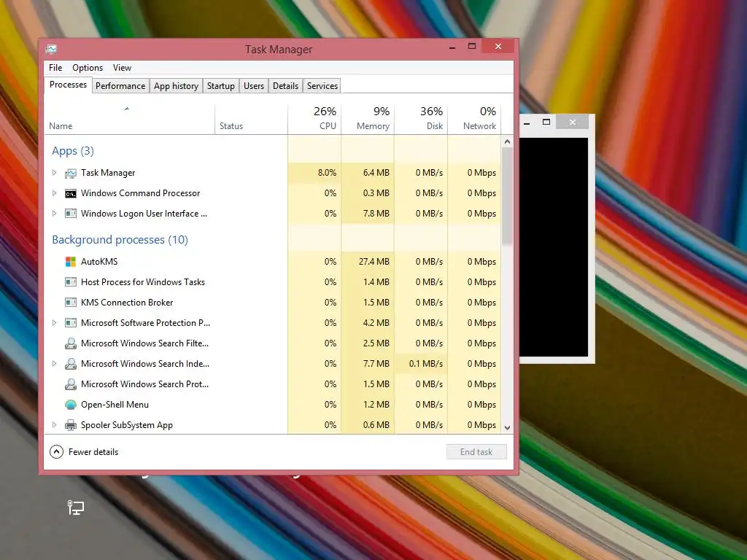
Task: Sort by the Memory column header
Action: tap(368, 118)
